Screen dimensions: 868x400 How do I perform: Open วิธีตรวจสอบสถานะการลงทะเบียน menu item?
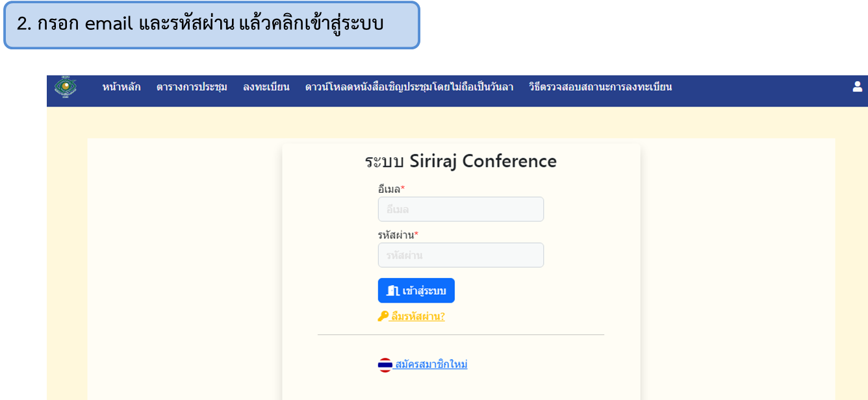coord(600,87)
